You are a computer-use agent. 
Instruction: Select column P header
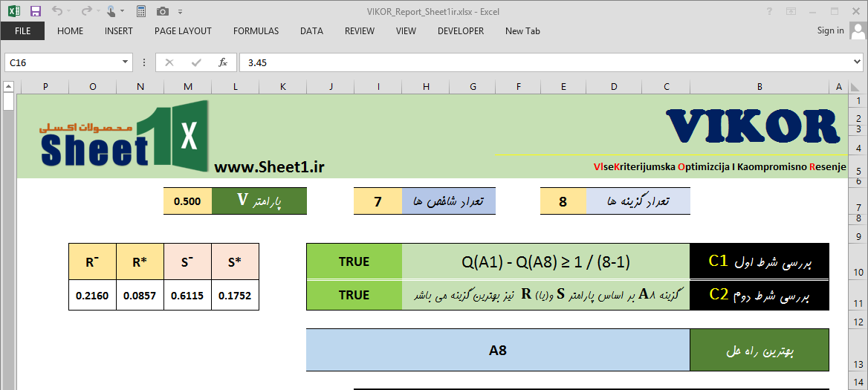point(45,86)
